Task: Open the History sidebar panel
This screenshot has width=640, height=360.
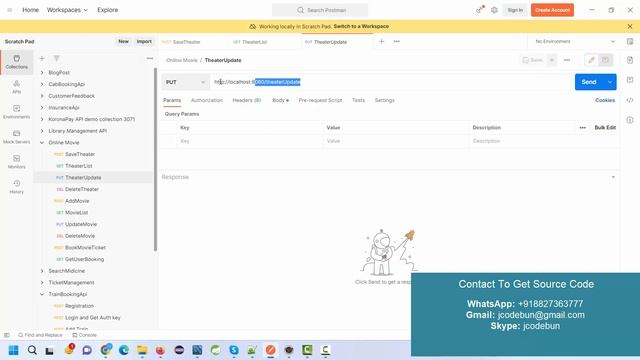Action: click(x=17, y=187)
